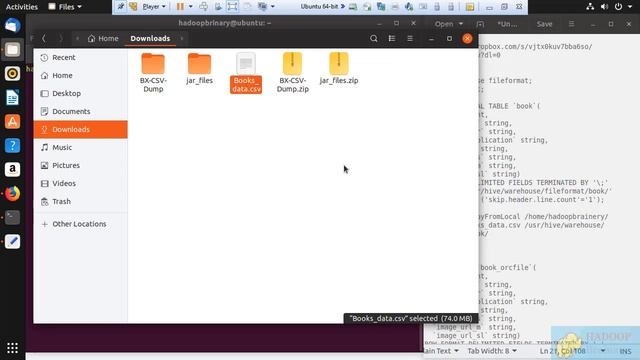Image resolution: width=640 pixels, height=360 pixels.
Task: Toggle list view in Files header
Action: [392, 38]
